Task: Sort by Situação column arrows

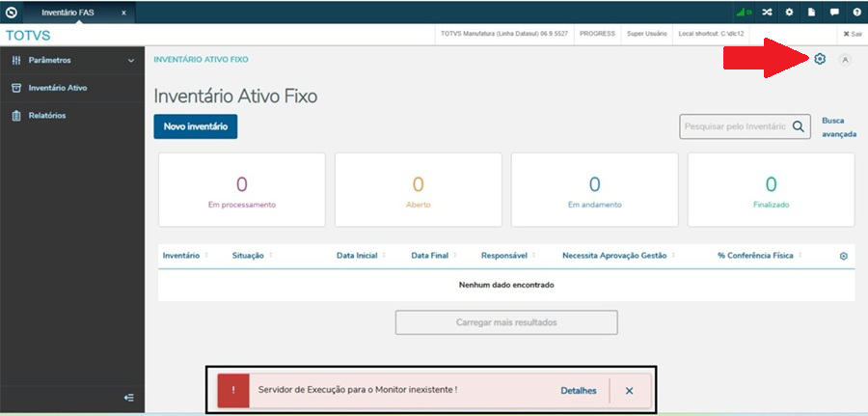Action: pos(271,256)
